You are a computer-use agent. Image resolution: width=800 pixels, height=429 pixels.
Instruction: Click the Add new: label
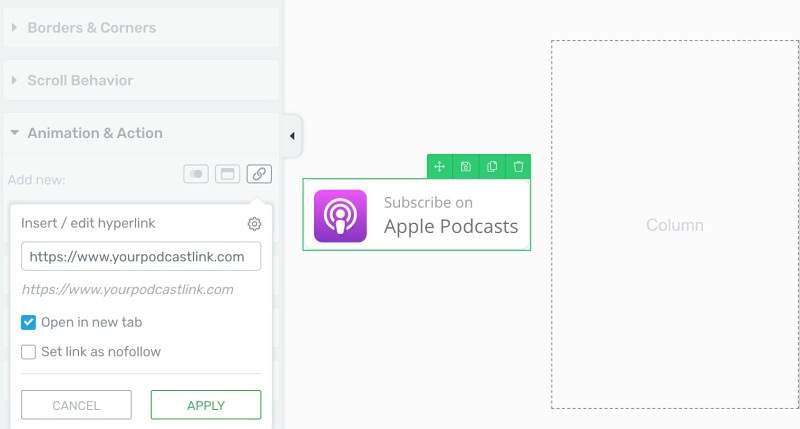coord(37,180)
